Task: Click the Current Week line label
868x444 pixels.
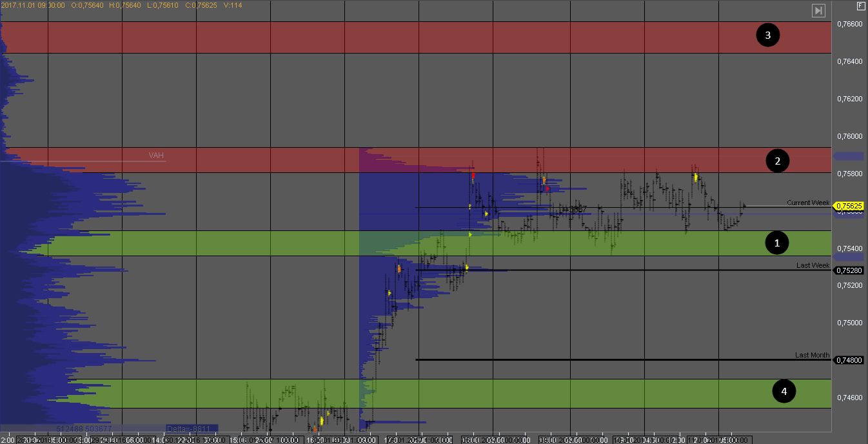Action: [807, 203]
